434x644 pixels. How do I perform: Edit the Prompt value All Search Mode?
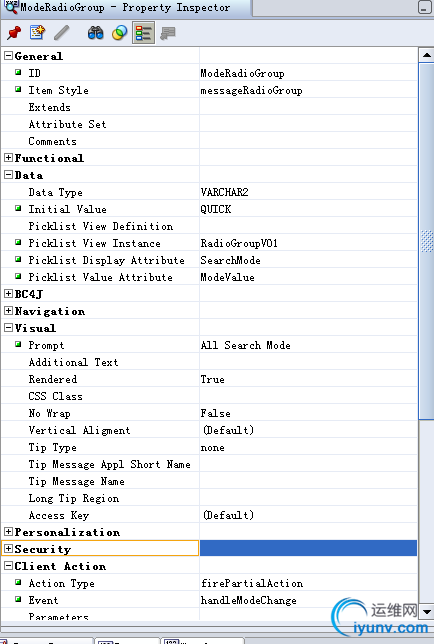pyautogui.click(x=308, y=345)
